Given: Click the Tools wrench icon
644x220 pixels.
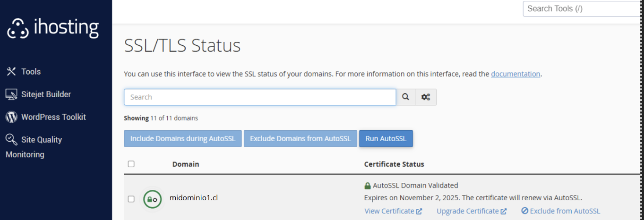Looking at the screenshot, I should [11, 71].
